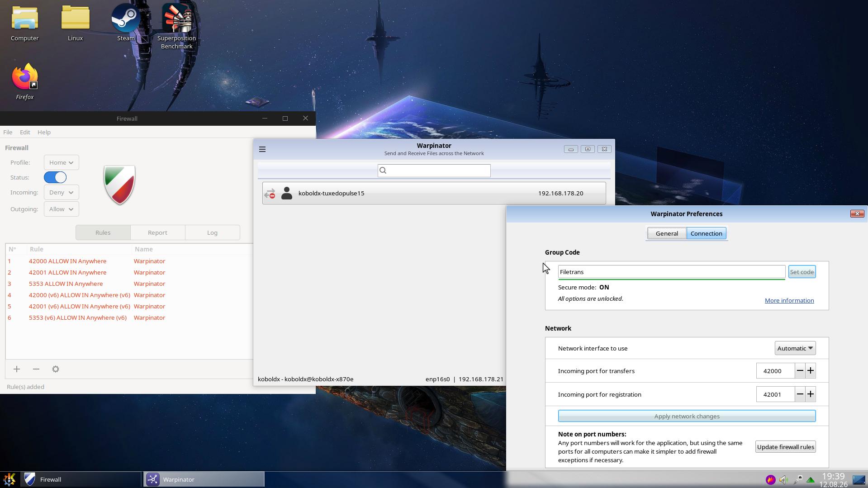Click the green triangle tray icon
The image size is (868, 488).
click(811, 479)
